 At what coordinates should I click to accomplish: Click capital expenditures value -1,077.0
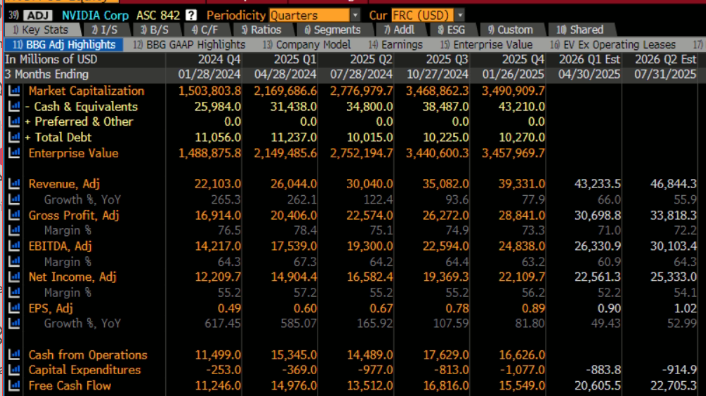click(522, 370)
